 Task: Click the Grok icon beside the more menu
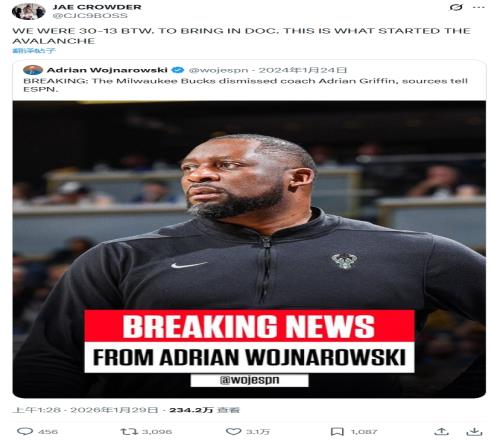(x=456, y=7)
